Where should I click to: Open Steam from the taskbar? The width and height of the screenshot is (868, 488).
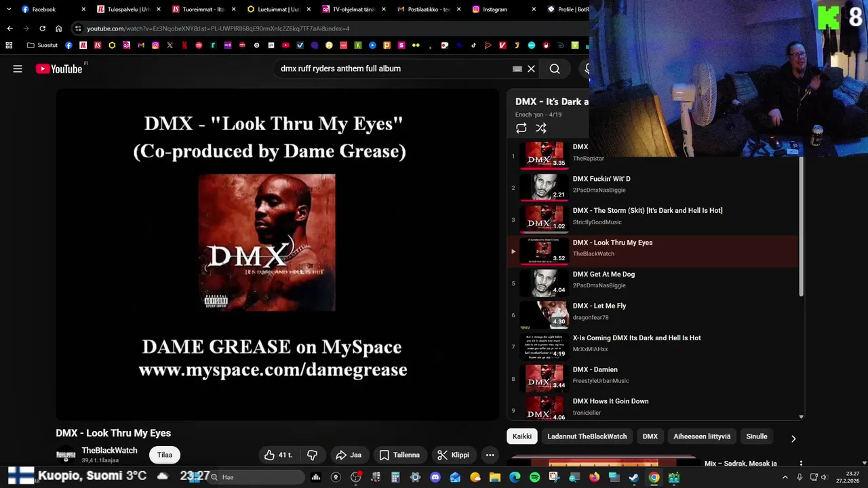(x=634, y=477)
